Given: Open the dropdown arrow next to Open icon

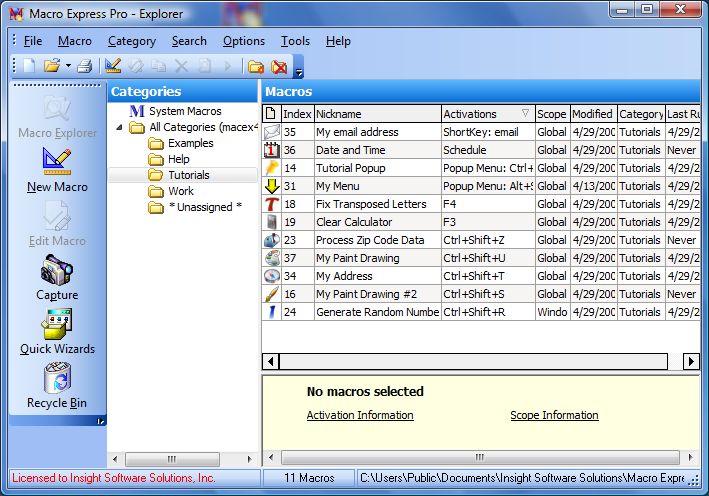Looking at the screenshot, I should 68,66.
